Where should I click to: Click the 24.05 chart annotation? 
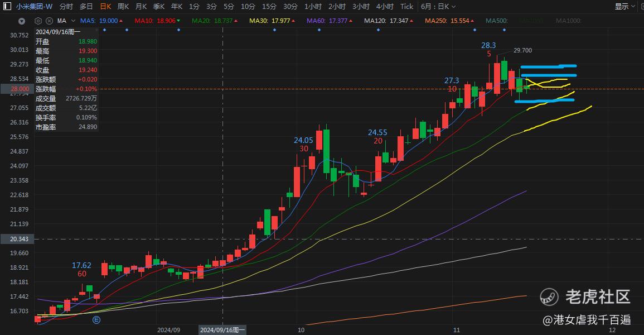(x=303, y=140)
